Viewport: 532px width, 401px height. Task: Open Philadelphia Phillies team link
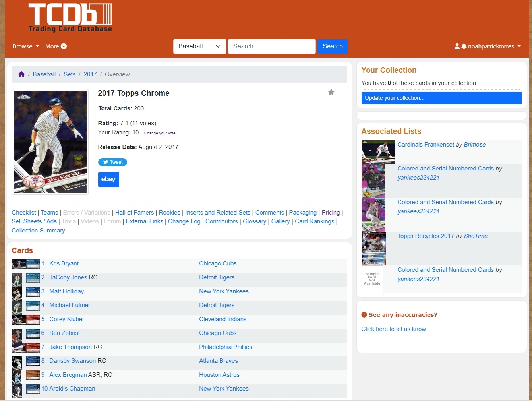tap(226, 347)
